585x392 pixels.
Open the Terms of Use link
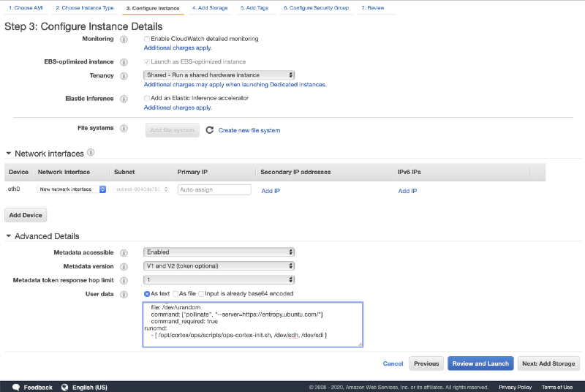[557, 388]
